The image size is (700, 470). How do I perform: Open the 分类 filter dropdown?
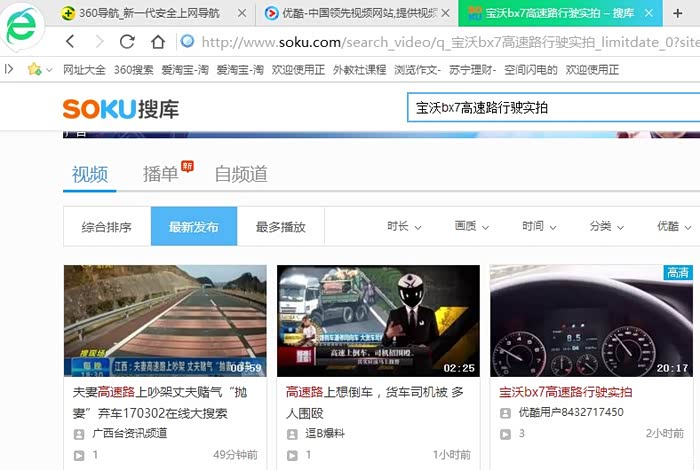[x=606, y=227]
